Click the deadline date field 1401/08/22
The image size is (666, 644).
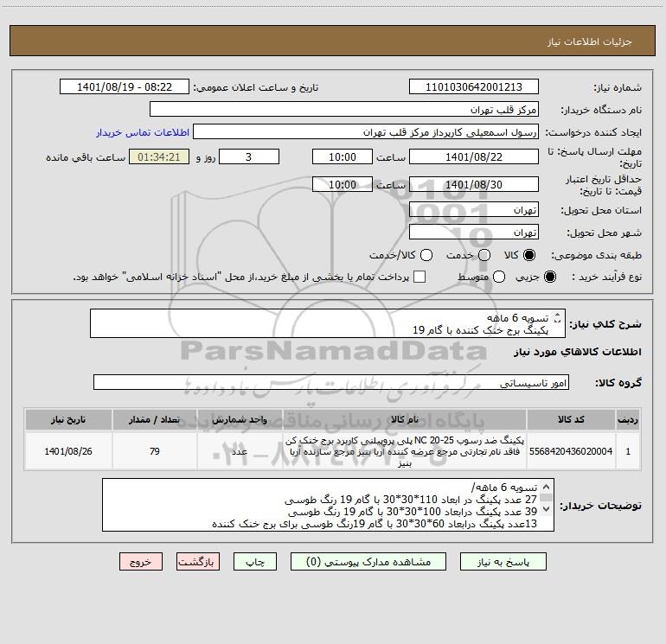click(474, 156)
